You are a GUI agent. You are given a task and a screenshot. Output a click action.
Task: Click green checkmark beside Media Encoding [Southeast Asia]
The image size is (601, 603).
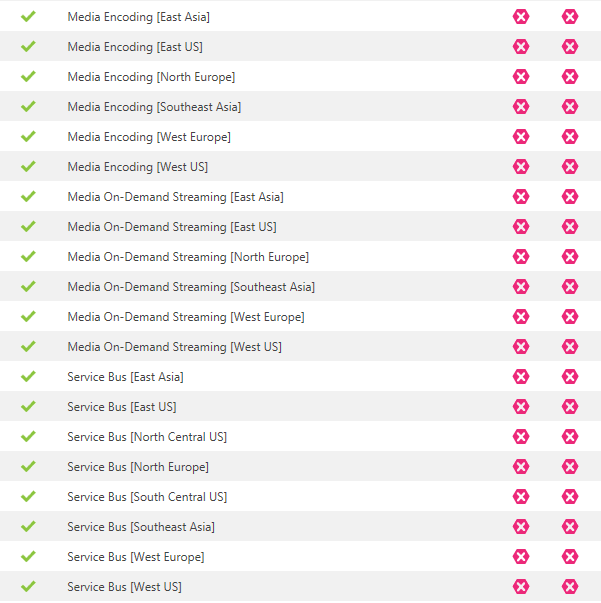click(x=28, y=107)
